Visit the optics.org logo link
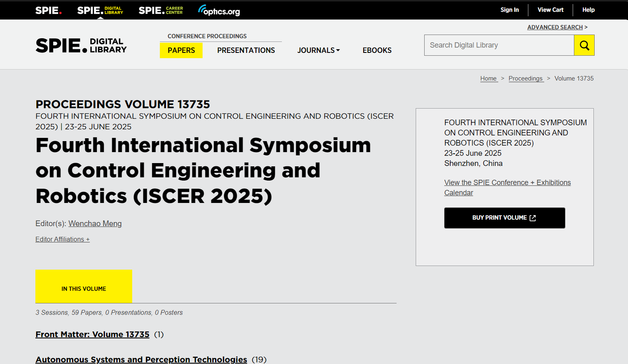 (x=219, y=11)
